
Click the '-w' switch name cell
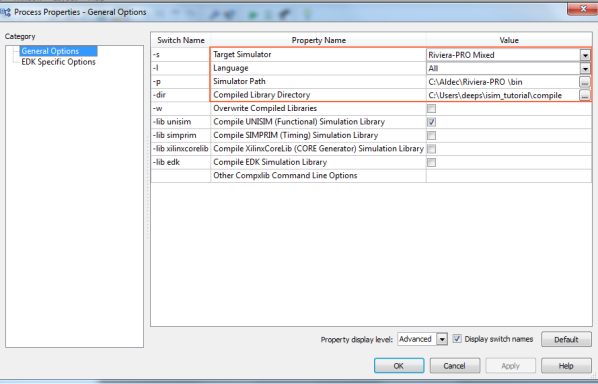[181, 108]
